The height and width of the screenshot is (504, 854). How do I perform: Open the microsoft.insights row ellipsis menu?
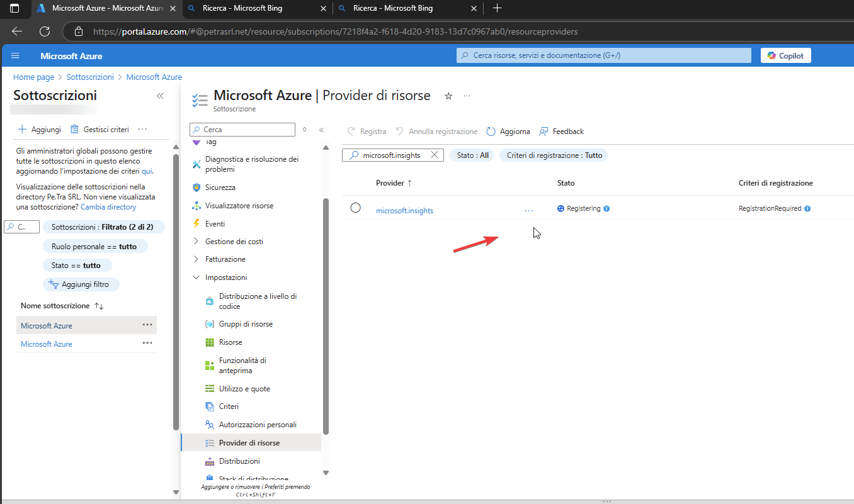pos(528,211)
